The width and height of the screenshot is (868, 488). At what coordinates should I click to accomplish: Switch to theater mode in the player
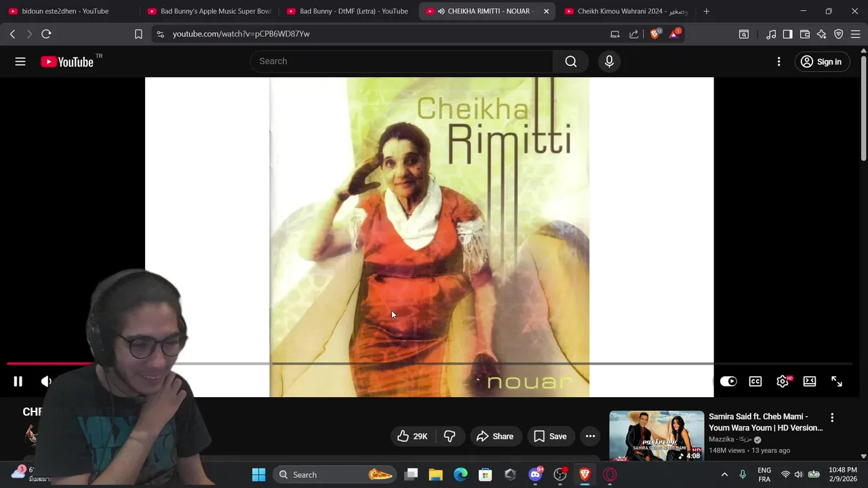pos(810,382)
